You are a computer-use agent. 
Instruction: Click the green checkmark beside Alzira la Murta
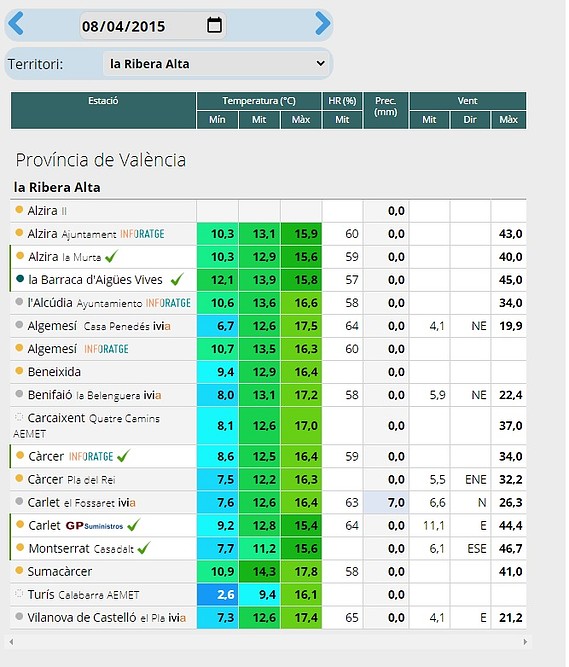pyautogui.click(x=111, y=257)
